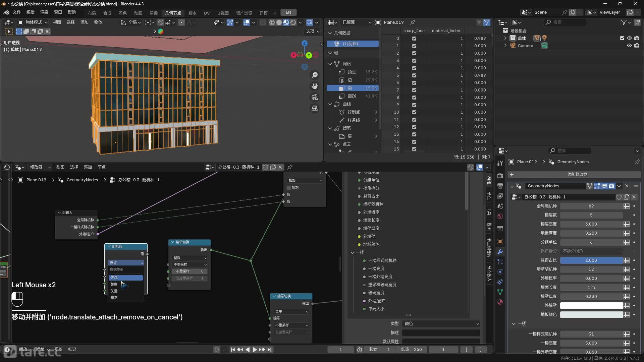Select the 面 domain row in spreadsheet
Screen dimensions: 644x362
353,88
